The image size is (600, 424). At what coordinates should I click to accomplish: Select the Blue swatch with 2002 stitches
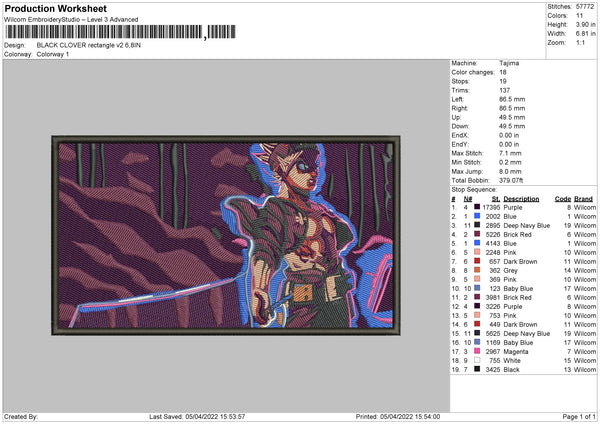pyautogui.click(x=477, y=216)
